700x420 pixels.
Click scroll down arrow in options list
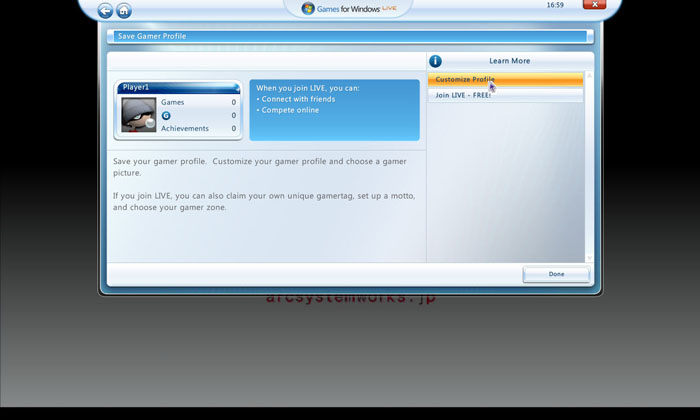[x=589, y=258]
